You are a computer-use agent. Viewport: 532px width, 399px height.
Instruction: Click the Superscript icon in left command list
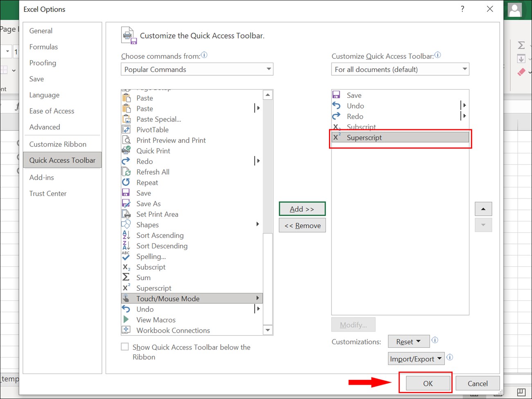click(x=126, y=288)
